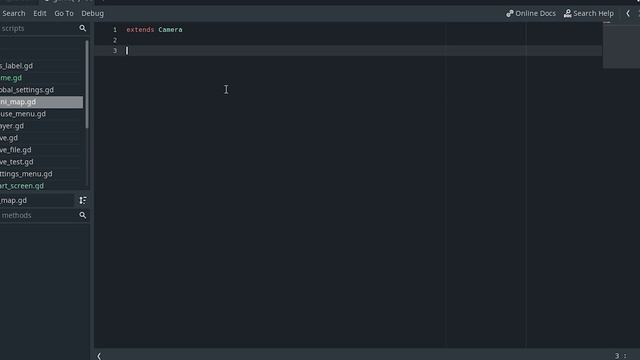Click the script list scrollbar

[x=87, y=84]
